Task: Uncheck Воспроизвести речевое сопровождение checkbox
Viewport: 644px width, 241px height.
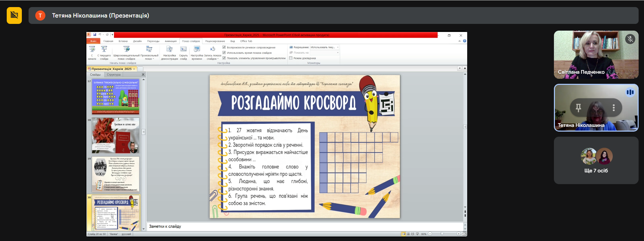Action: pyautogui.click(x=224, y=47)
